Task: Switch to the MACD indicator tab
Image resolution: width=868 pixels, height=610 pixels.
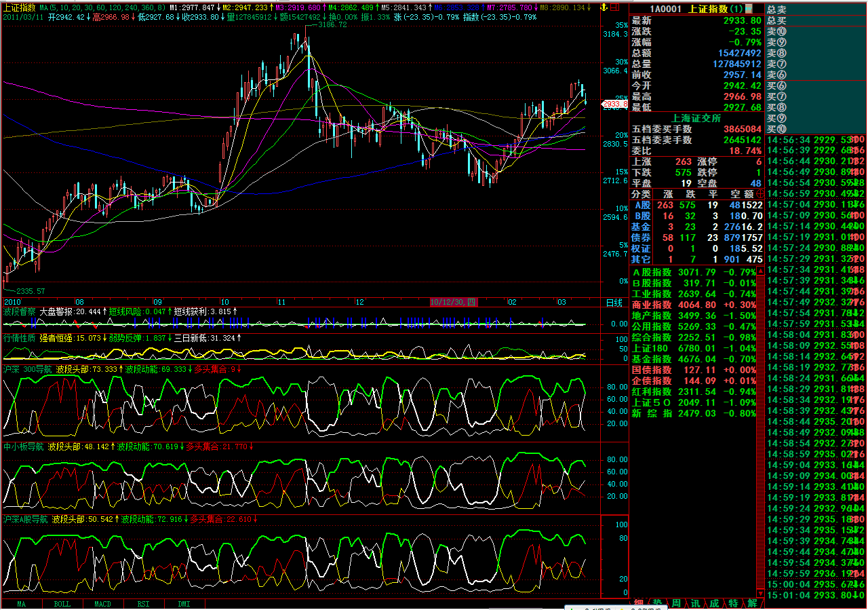Action: point(103,604)
